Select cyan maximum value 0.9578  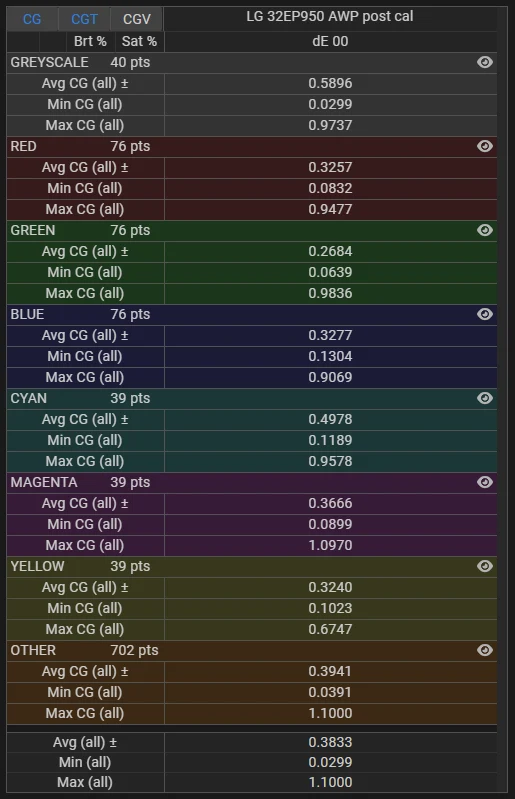pyautogui.click(x=330, y=461)
